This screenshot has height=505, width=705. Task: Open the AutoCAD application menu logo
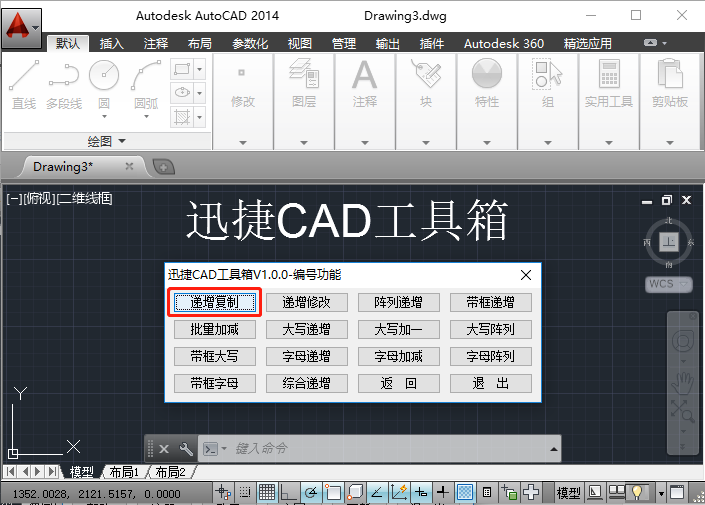coord(21,28)
